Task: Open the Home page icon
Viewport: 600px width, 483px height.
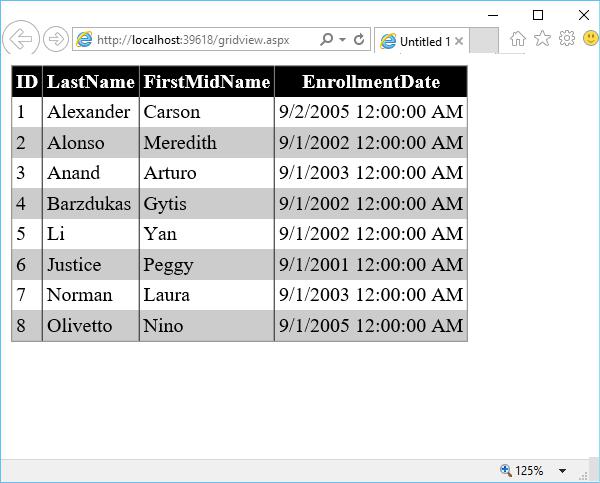Action: [518, 39]
